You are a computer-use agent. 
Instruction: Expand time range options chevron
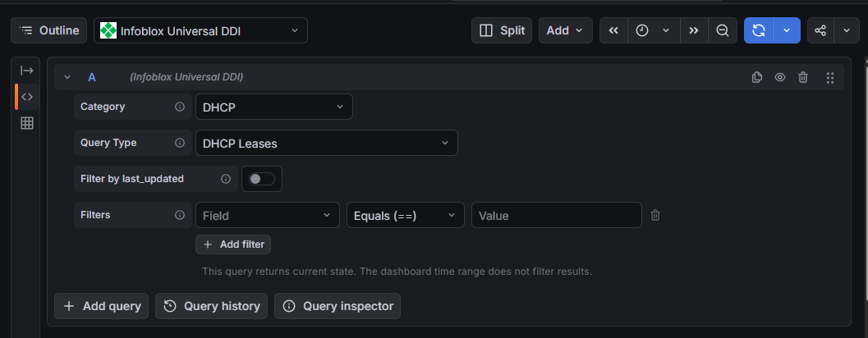click(667, 30)
